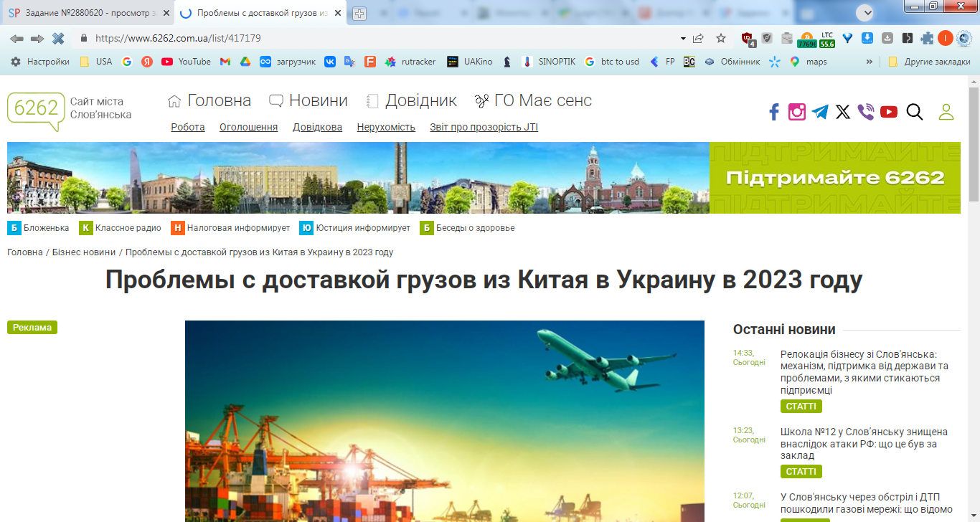
Task: Open the Yandex bookmark icon
Action: (x=147, y=62)
